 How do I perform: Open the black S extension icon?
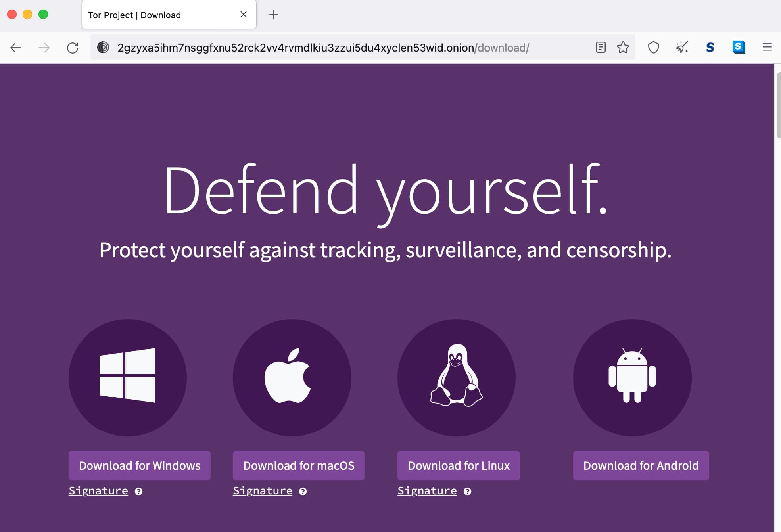[710, 48]
